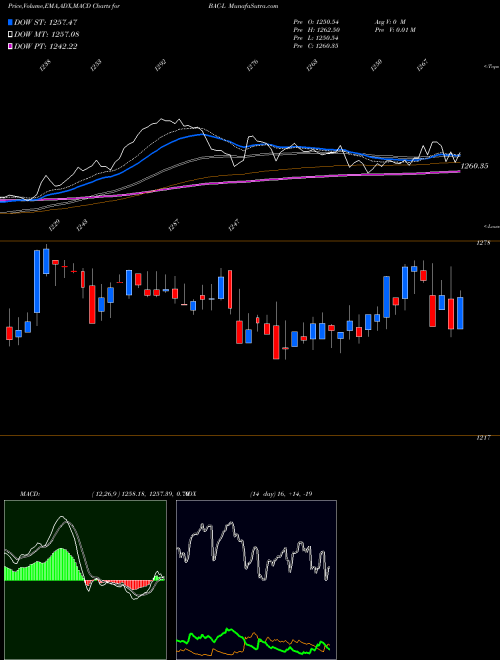Image resolution: width=500 pixels, height=660 pixels.
Task: Open the MACD histogram panel
Action: 85,580
